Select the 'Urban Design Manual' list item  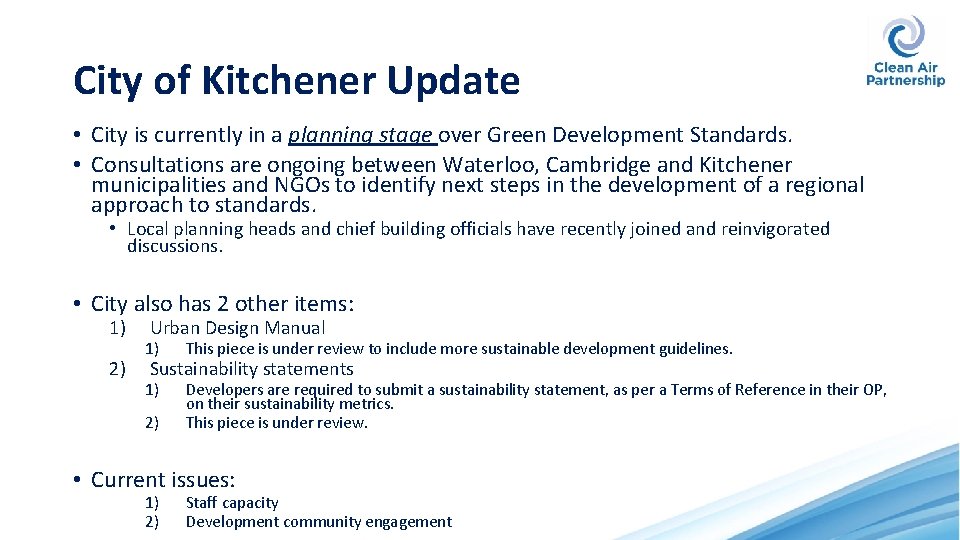[238, 328]
